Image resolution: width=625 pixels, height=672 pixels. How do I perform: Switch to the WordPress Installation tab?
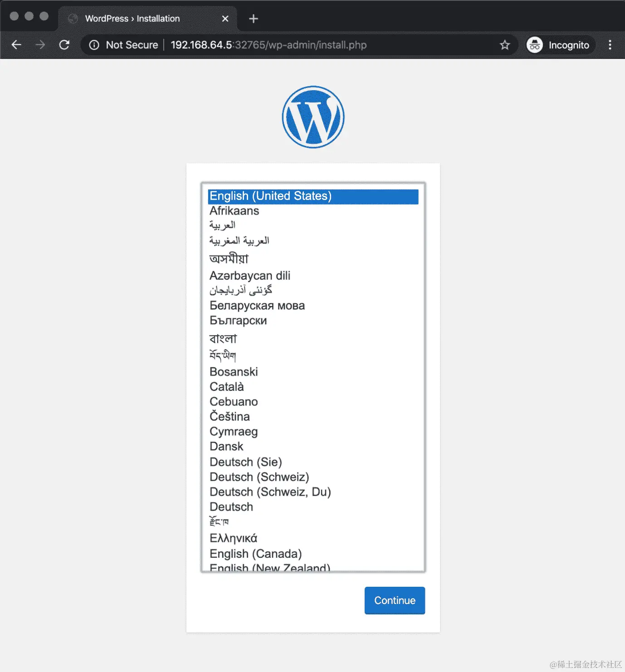click(132, 19)
